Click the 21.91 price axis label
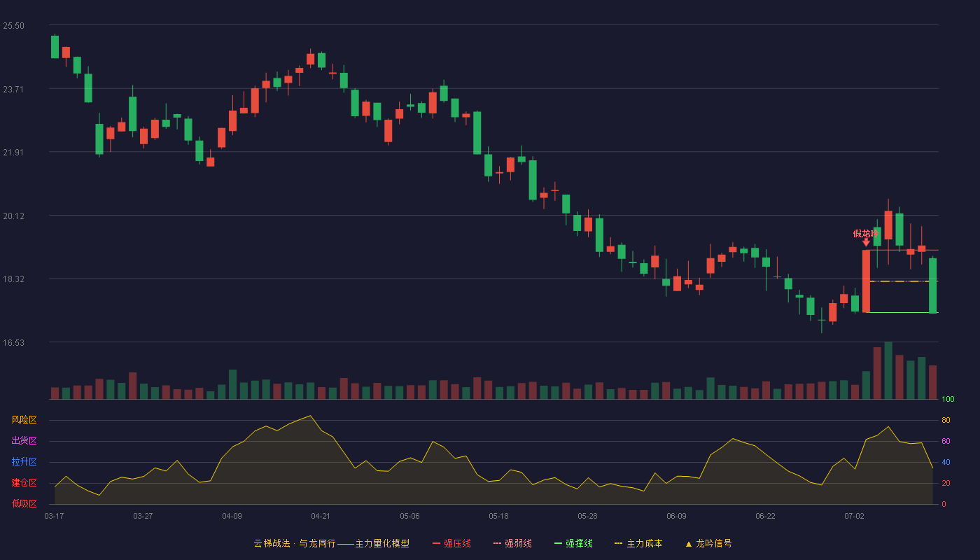 point(13,153)
